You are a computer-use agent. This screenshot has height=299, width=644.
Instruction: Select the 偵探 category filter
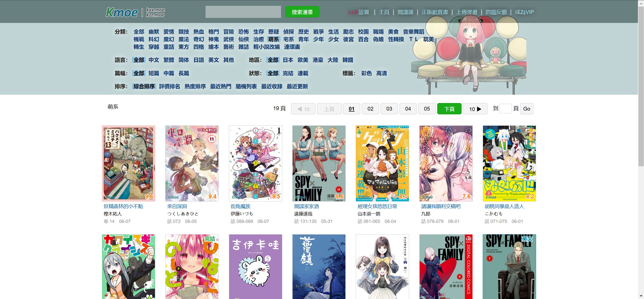pos(289,32)
